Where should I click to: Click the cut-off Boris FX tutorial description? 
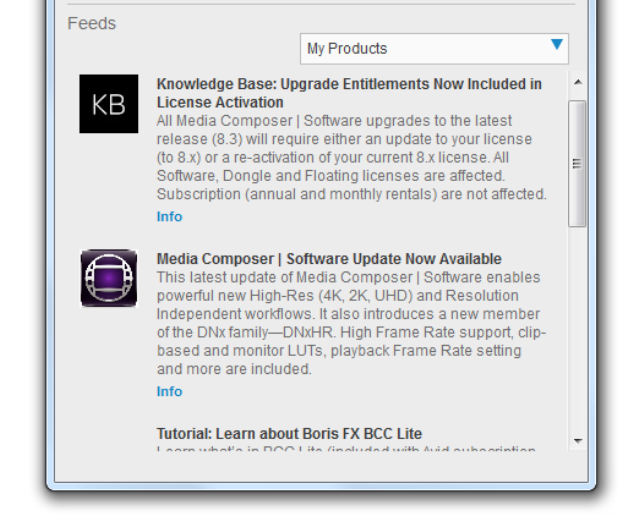345,450
